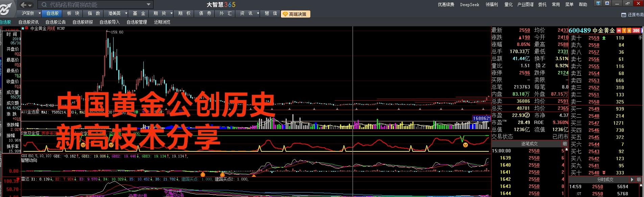Click the 高端决策 button
Screen dimensions: 644x197
click(x=295, y=14)
